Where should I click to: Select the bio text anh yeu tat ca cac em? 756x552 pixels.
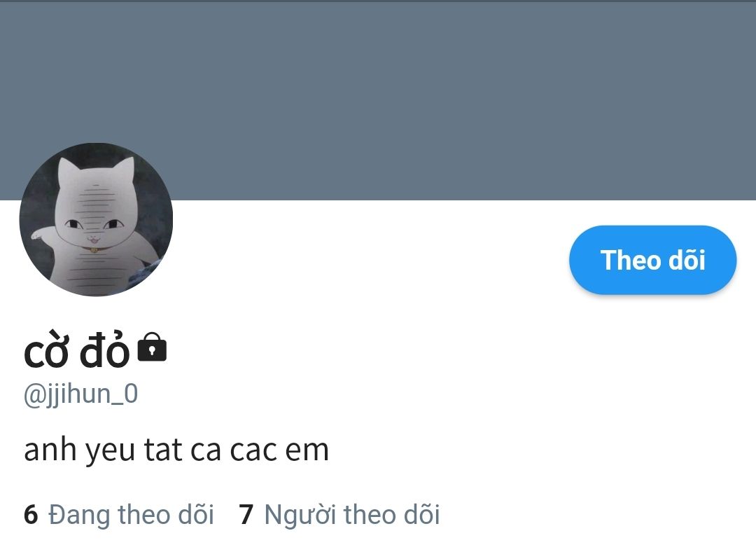point(176,450)
